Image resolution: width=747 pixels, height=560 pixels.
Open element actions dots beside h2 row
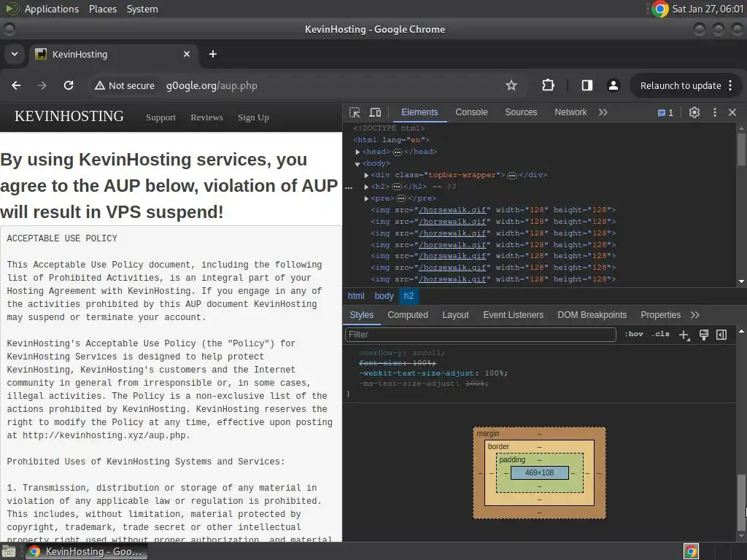pos(349,187)
